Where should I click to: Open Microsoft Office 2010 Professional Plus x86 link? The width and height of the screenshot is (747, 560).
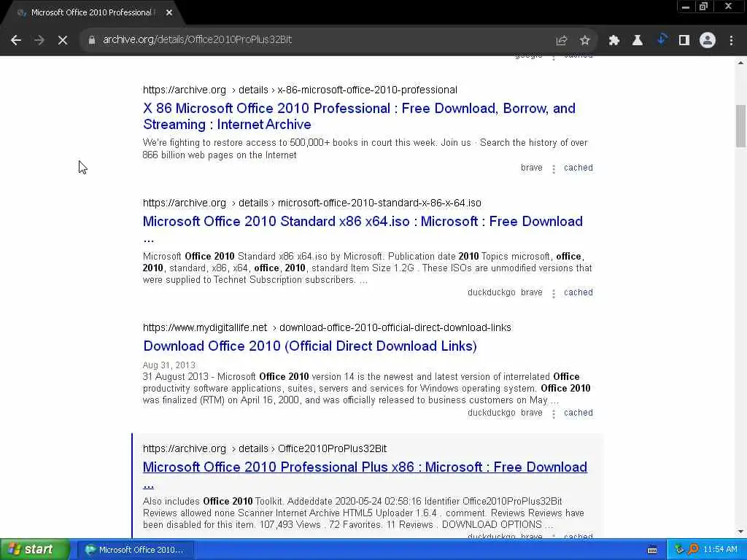[x=365, y=467]
